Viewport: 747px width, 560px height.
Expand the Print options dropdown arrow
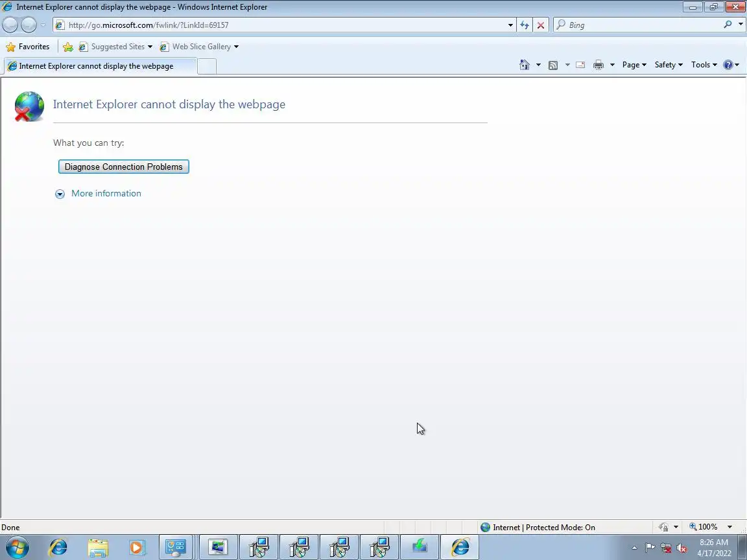pos(613,65)
